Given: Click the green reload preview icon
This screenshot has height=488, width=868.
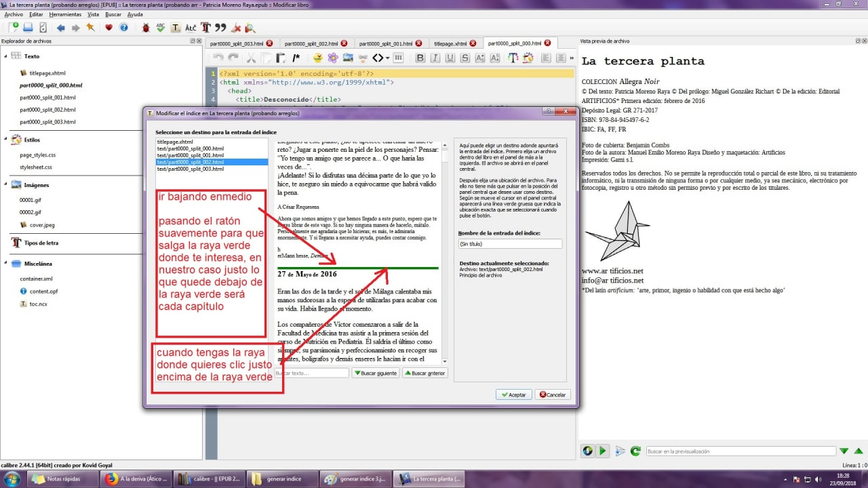Looking at the screenshot, I should 635,451.
